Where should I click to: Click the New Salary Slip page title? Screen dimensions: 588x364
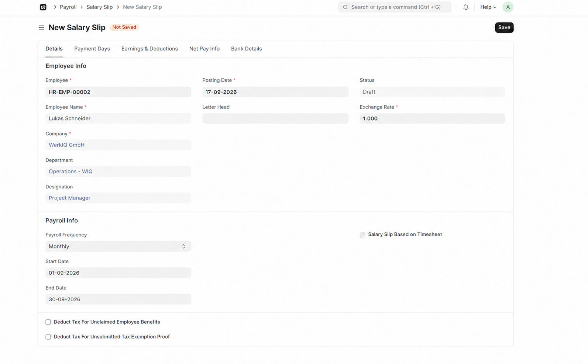coord(77,28)
